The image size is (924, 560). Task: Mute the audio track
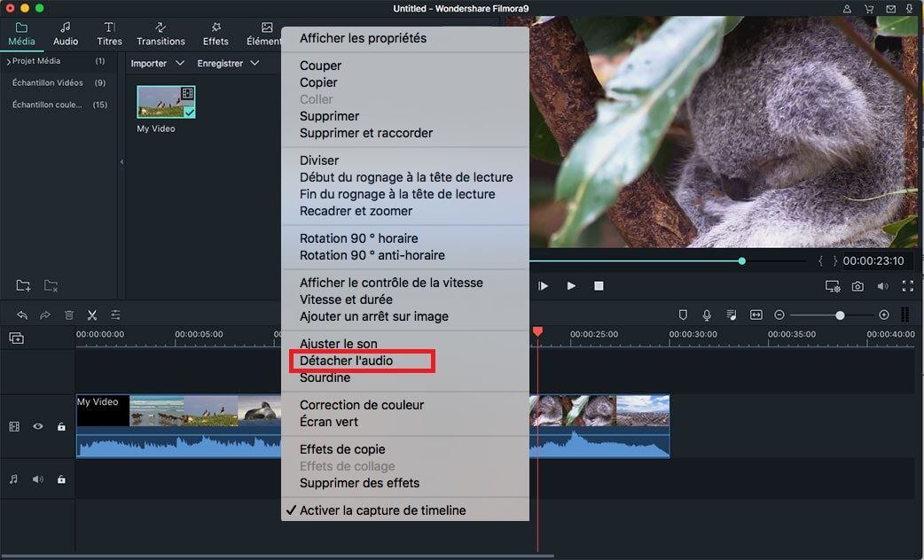[x=38, y=479]
